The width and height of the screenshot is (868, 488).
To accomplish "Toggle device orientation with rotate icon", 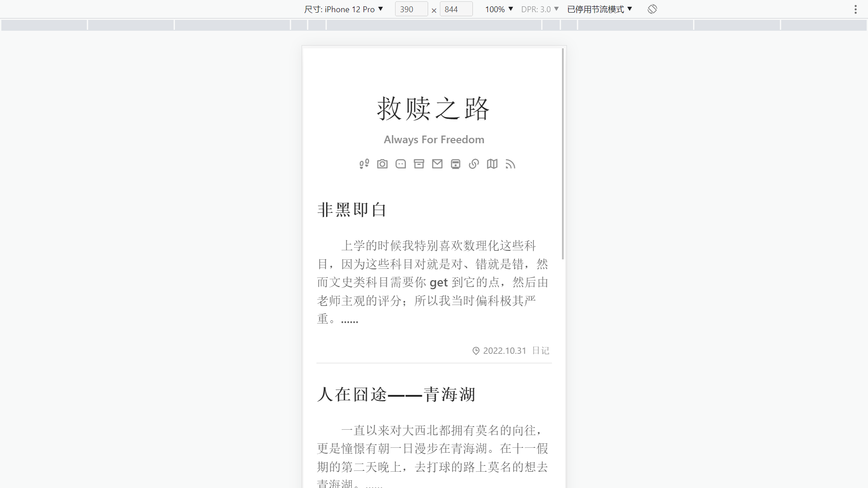I will point(652,9).
